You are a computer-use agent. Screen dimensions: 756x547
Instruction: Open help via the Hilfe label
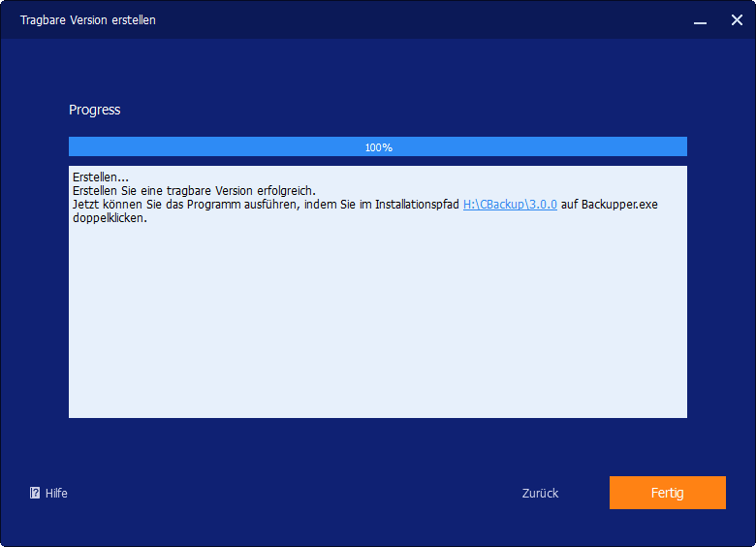56,494
